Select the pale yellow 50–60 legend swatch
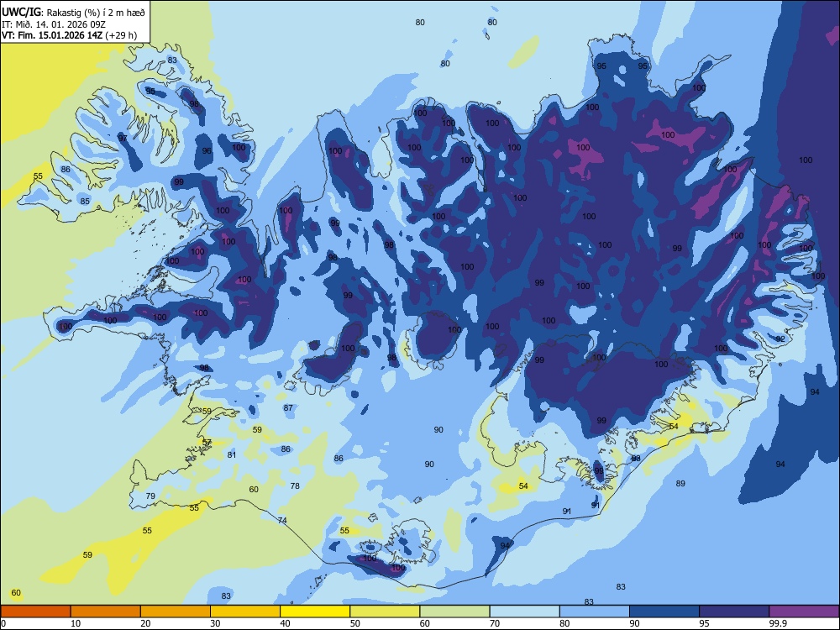The height and width of the screenshot is (630, 840). (x=385, y=612)
